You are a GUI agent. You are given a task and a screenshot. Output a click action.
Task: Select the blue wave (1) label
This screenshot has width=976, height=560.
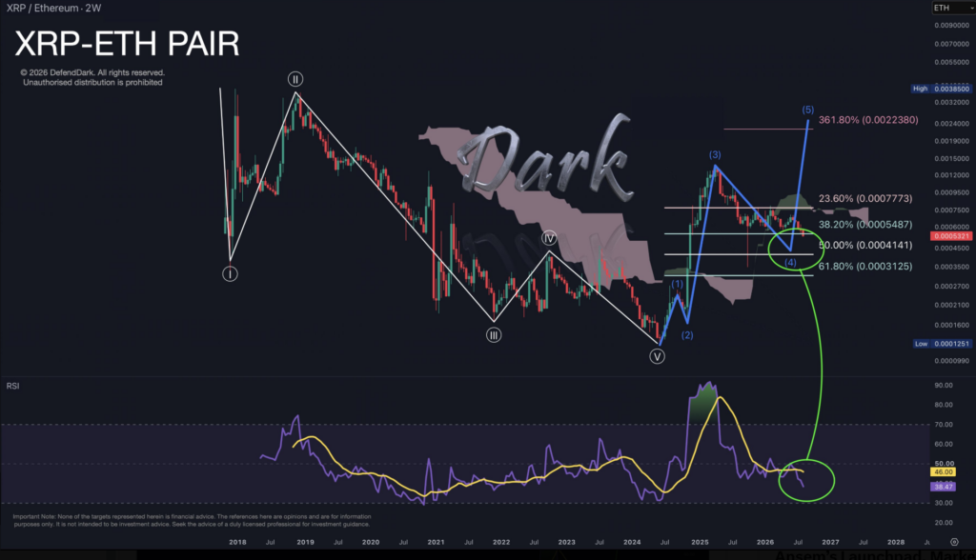tap(678, 285)
